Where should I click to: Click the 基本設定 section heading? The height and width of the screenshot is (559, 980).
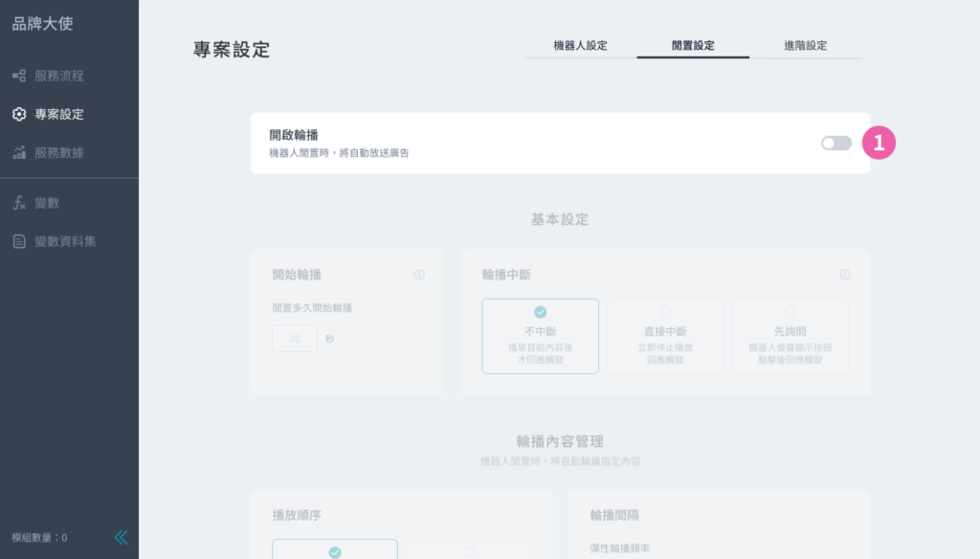click(x=560, y=219)
